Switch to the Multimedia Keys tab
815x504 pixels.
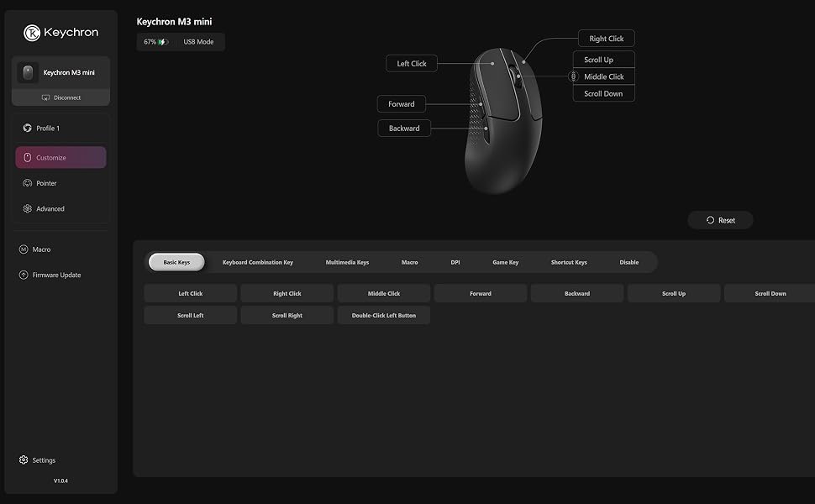pos(347,262)
